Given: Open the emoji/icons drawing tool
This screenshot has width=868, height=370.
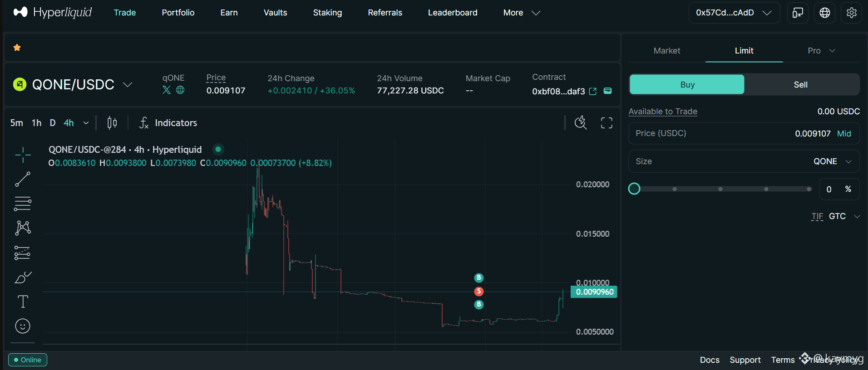Looking at the screenshot, I should [x=23, y=326].
